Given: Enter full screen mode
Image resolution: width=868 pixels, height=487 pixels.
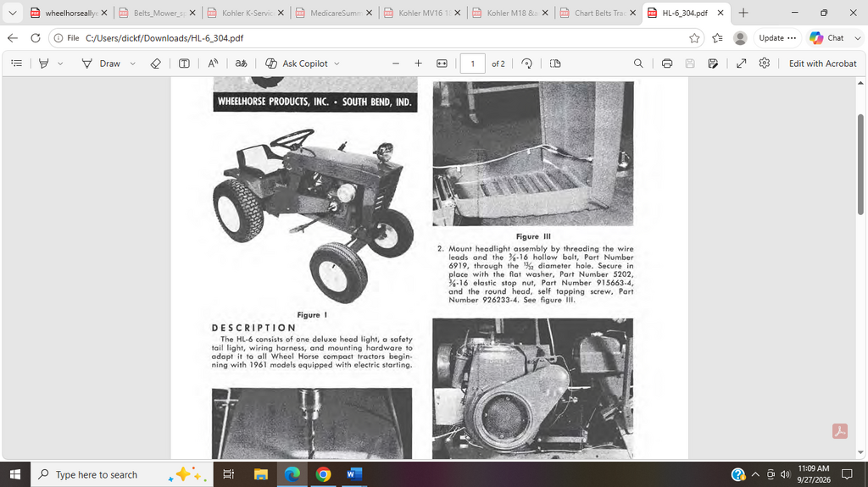Looking at the screenshot, I should coord(741,64).
